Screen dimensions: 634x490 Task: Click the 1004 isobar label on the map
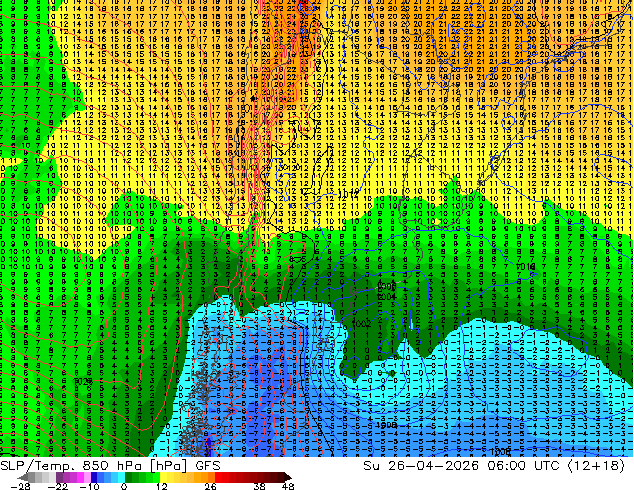[386, 297]
